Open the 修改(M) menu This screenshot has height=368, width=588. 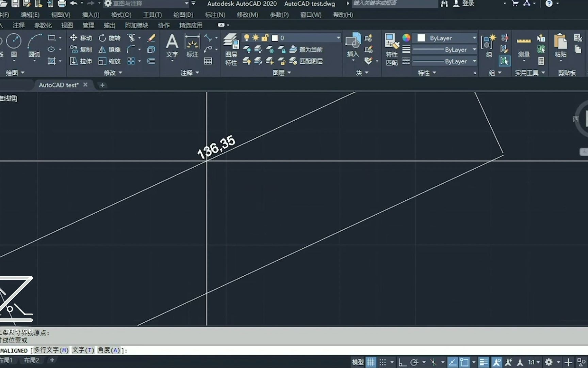tap(247, 15)
